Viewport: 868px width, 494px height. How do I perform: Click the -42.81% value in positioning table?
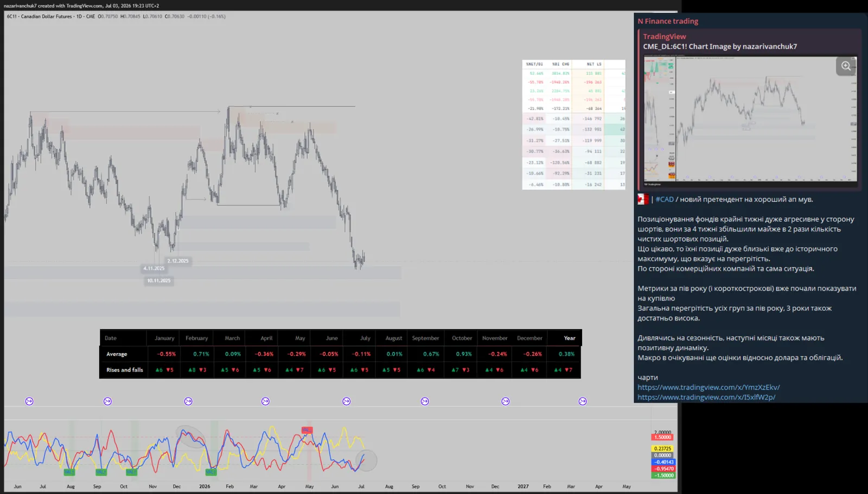(535, 119)
